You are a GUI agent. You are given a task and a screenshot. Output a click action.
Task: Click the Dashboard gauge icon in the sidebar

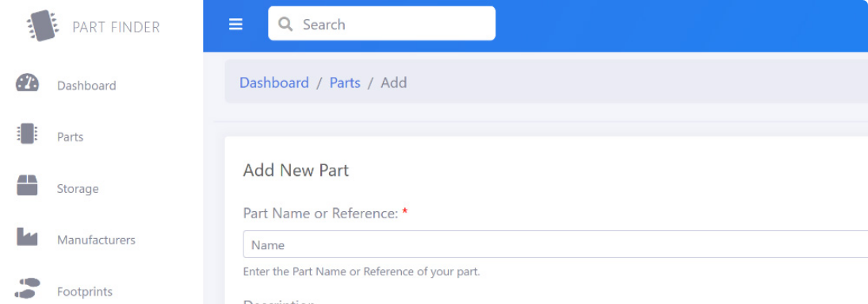[x=27, y=83]
